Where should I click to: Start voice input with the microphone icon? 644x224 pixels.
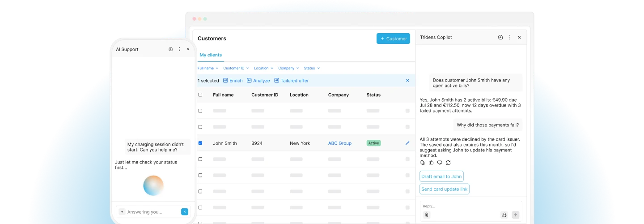pos(504,215)
